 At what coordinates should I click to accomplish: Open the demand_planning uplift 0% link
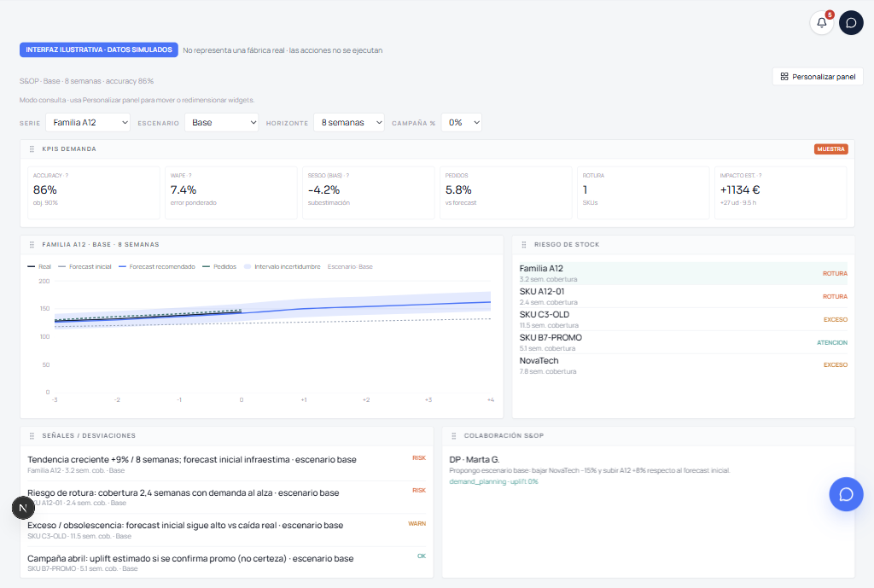pyautogui.click(x=494, y=481)
